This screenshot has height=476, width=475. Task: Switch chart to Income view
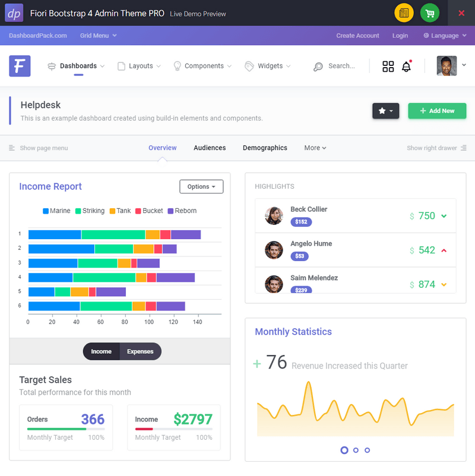pyautogui.click(x=101, y=351)
